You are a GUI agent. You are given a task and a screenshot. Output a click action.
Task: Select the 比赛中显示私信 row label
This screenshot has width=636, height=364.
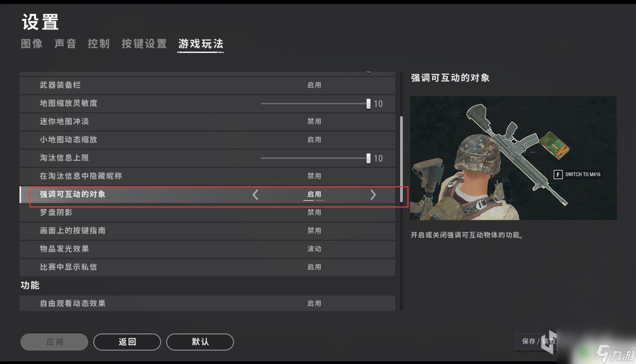coord(68,267)
